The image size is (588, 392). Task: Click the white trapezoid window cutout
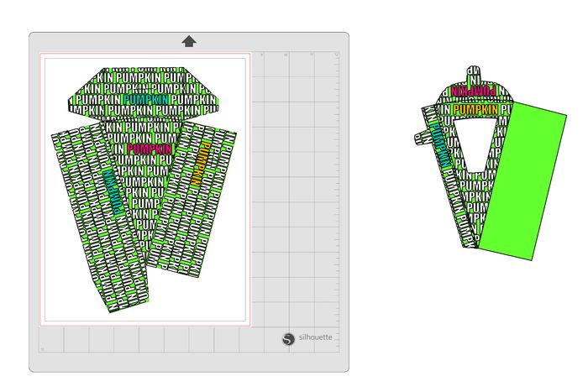475,144
